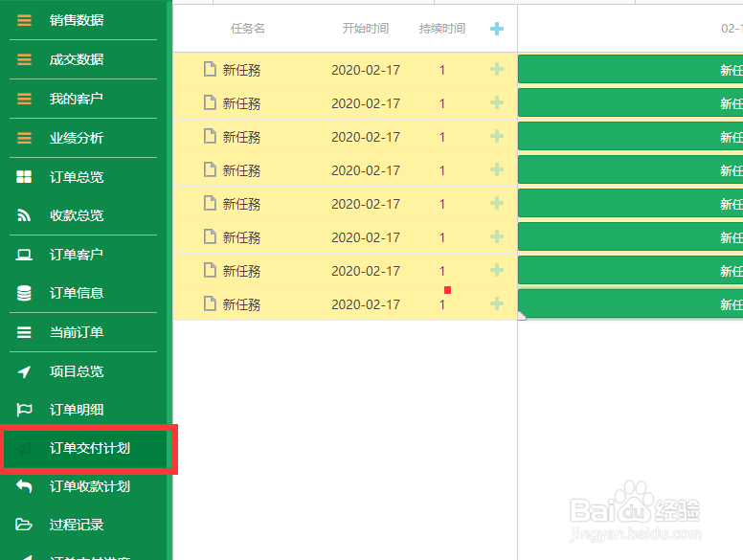Click the topmost green Gantt bar
This screenshot has height=560, width=743.
coord(630,69)
